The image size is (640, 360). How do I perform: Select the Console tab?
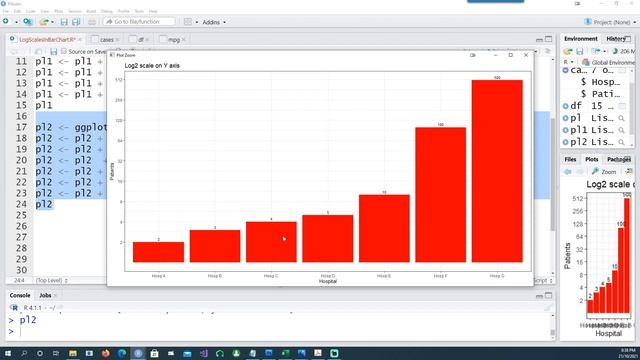(20, 295)
